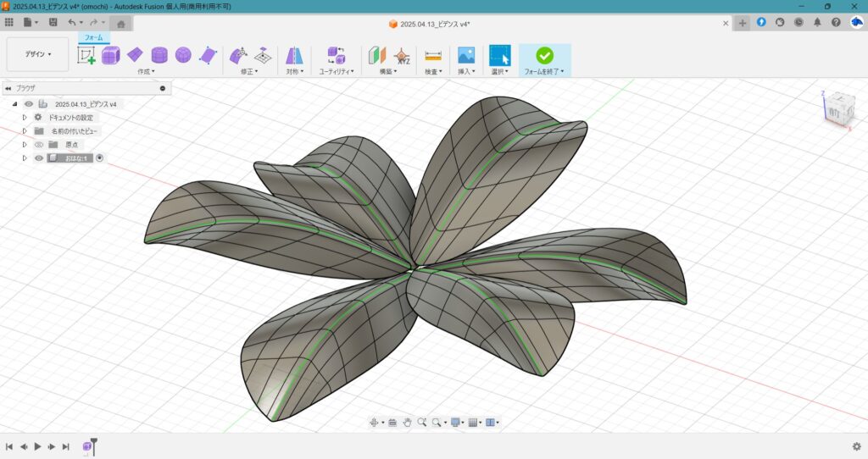868x459 pixels.
Task: Expand the 名前の付いたビュー folder
Action: coord(25,131)
